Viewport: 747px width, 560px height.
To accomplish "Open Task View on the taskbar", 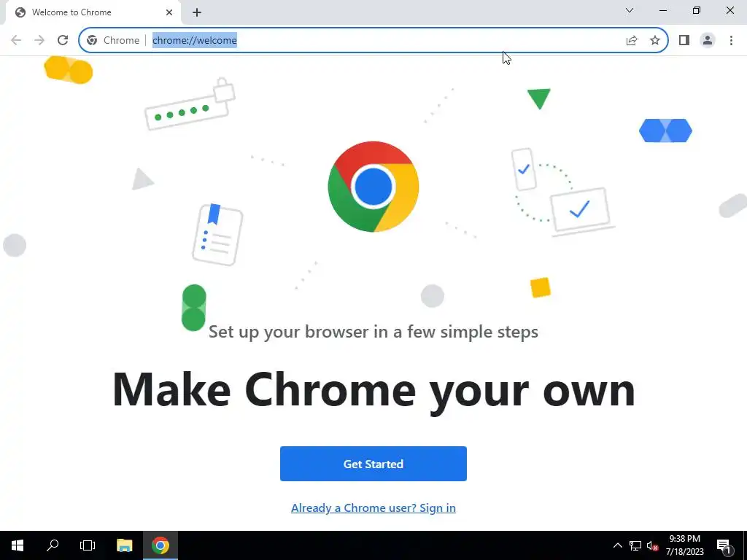I will (x=88, y=545).
